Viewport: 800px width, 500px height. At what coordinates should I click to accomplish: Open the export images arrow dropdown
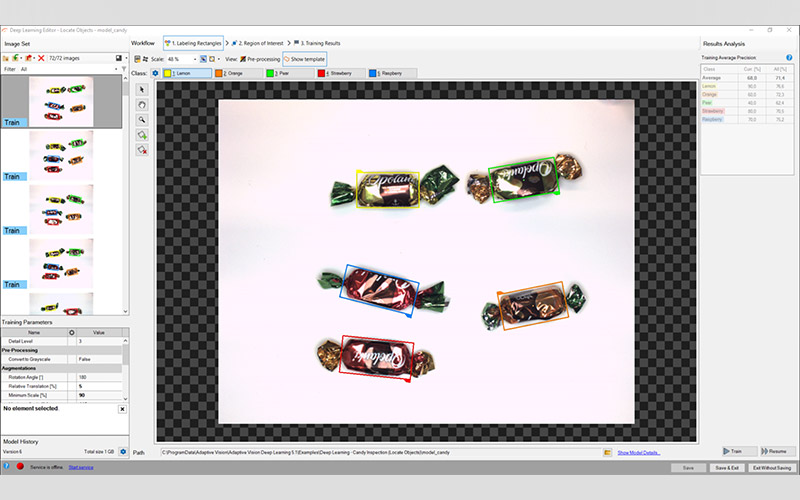pyautogui.click(x=34, y=58)
